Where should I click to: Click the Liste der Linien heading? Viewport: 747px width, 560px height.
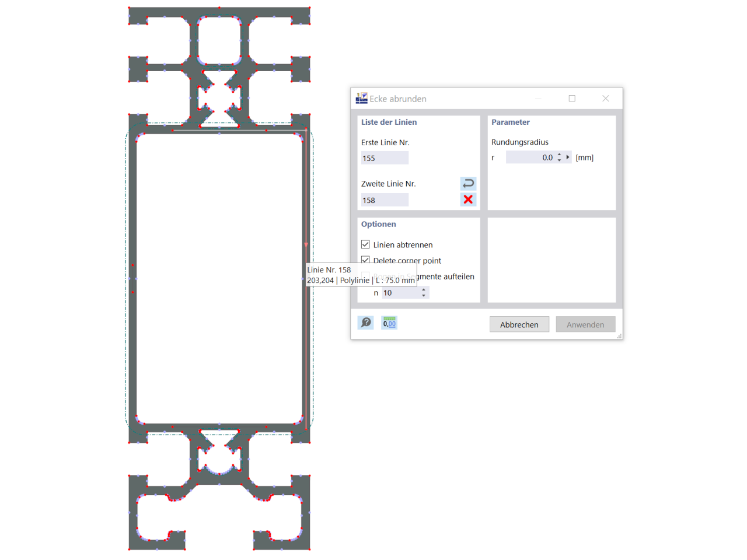click(389, 122)
